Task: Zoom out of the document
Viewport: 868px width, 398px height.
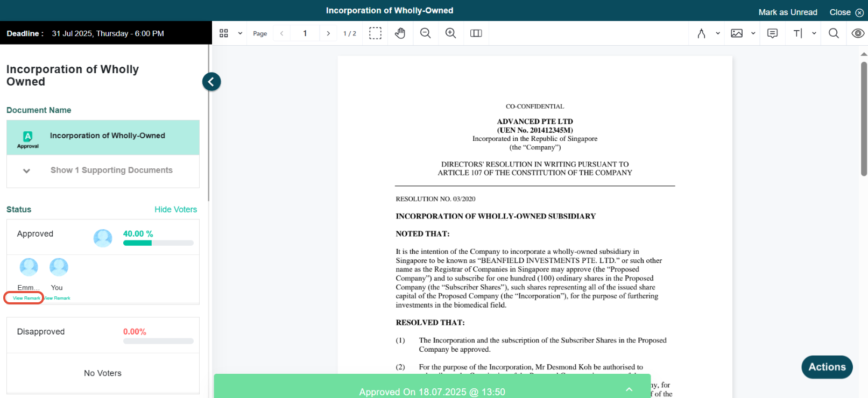Action: click(426, 33)
